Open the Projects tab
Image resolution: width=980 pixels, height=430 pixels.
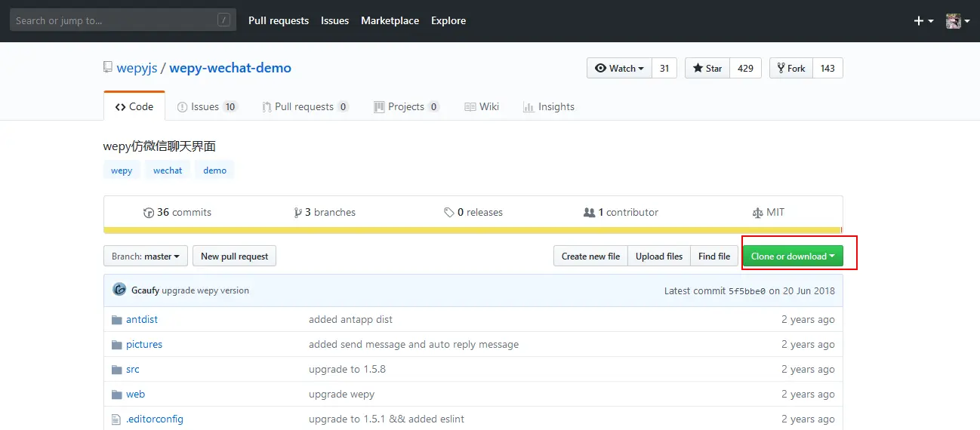(x=406, y=106)
